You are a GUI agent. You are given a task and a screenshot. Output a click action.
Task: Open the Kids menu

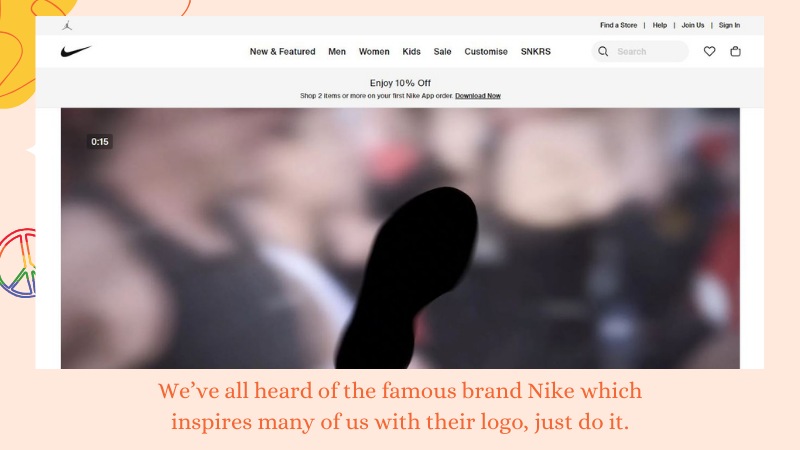pos(411,52)
